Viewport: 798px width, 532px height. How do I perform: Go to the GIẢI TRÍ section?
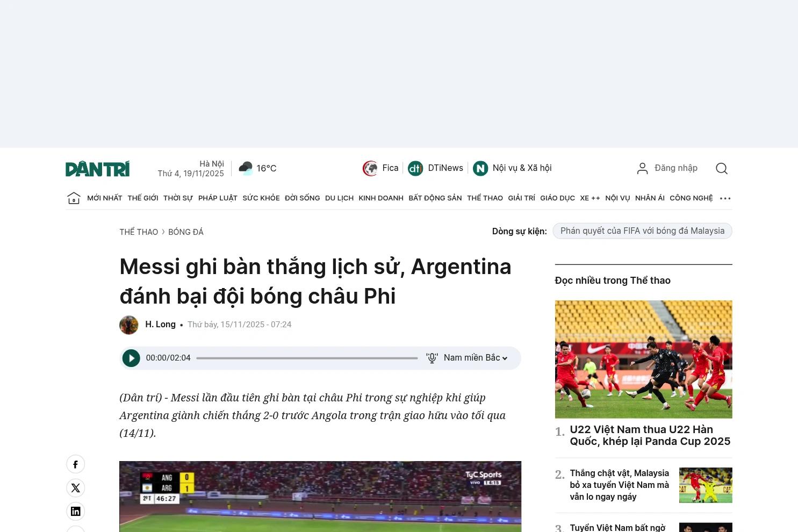522,198
